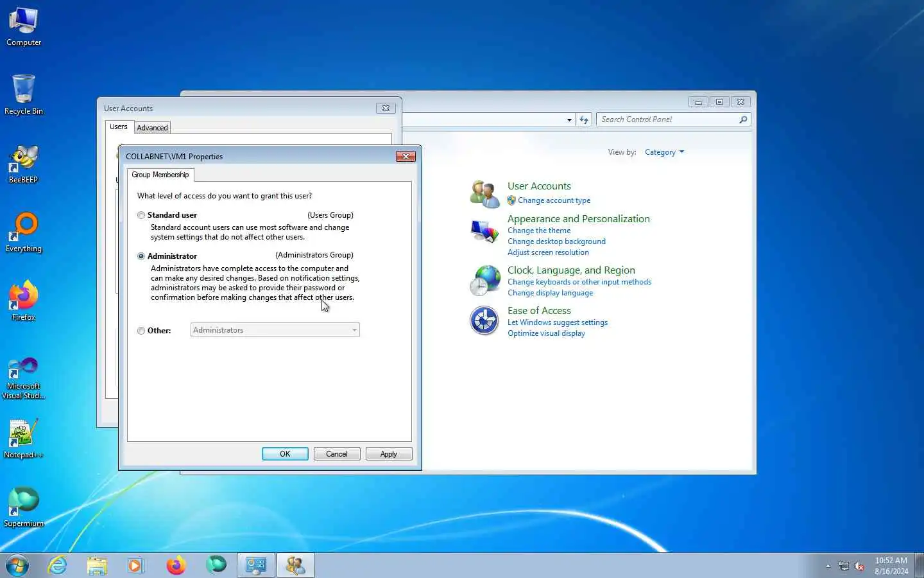The width and height of the screenshot is (924, 578).
Task: Click the Show desktop button on the taskbar
Action: (919, 566)
